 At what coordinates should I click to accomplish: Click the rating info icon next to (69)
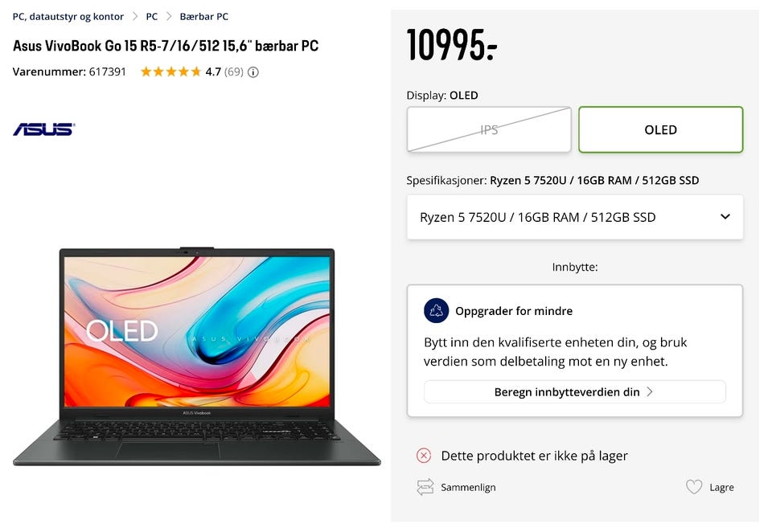[x=253, y=72]
